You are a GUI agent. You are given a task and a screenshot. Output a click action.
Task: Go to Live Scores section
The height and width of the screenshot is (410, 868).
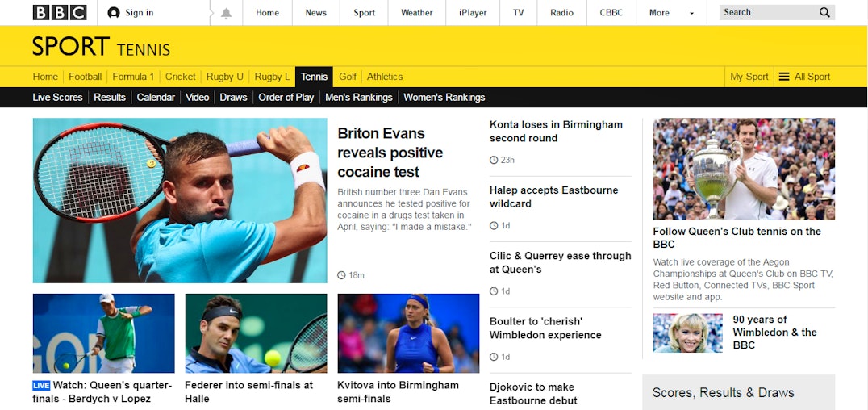tap(57, 98)
